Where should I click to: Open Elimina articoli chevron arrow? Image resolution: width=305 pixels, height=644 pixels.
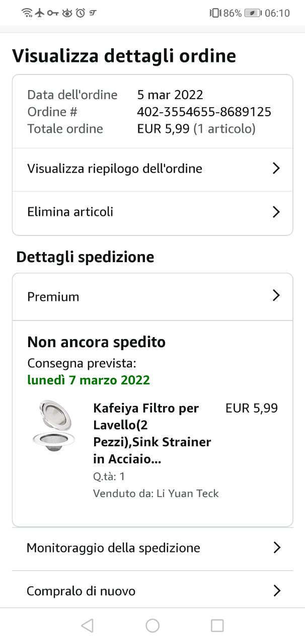276,212
